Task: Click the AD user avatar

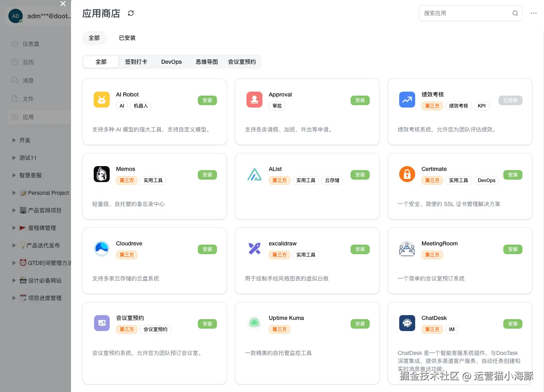Action: (x=16, y=16)
